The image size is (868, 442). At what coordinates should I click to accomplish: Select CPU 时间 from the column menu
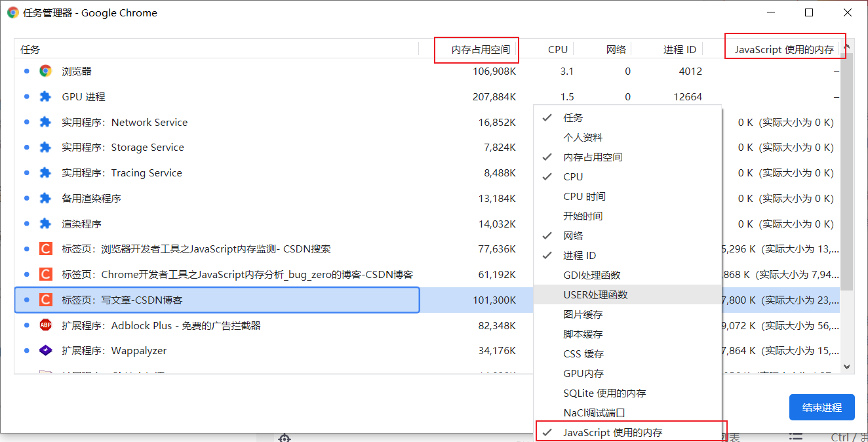(x=585, y=195)
